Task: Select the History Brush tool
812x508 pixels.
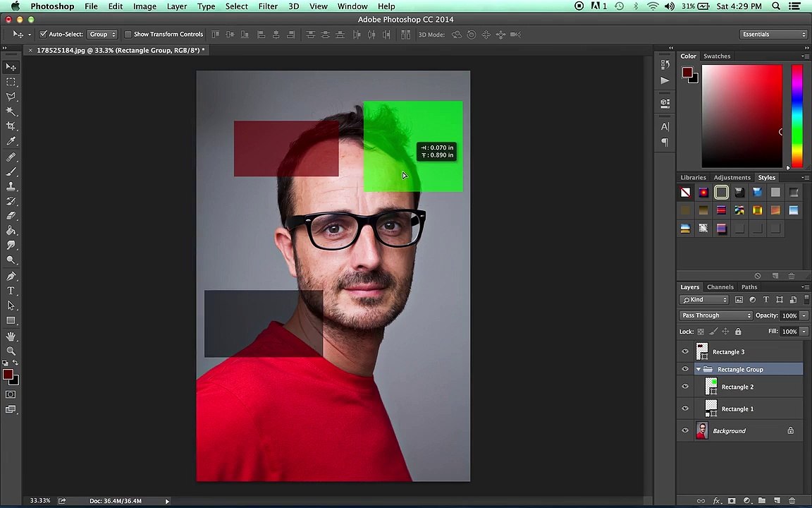Action: pos(11,201)
